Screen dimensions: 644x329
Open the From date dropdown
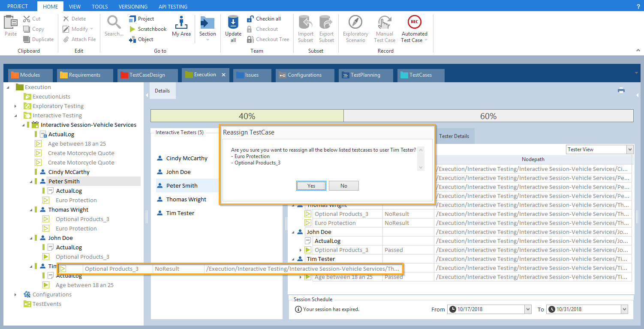click(528, 309)
